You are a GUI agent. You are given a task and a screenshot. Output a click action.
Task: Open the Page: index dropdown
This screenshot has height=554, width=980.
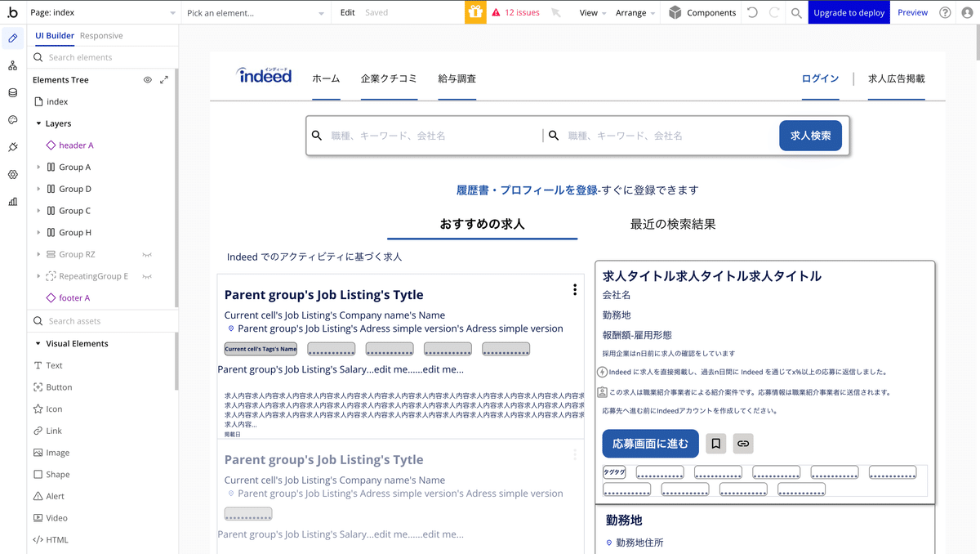coord(103,12)
